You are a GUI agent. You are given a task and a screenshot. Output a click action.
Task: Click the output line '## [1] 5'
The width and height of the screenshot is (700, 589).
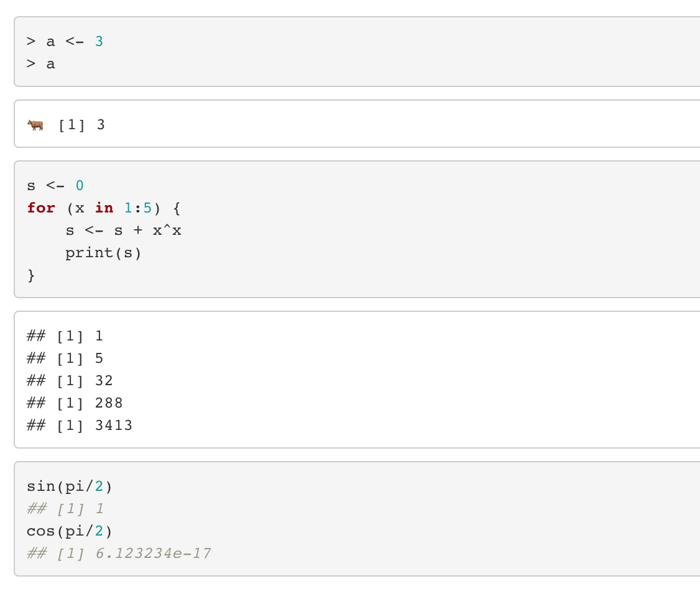[x=65, y=358]
